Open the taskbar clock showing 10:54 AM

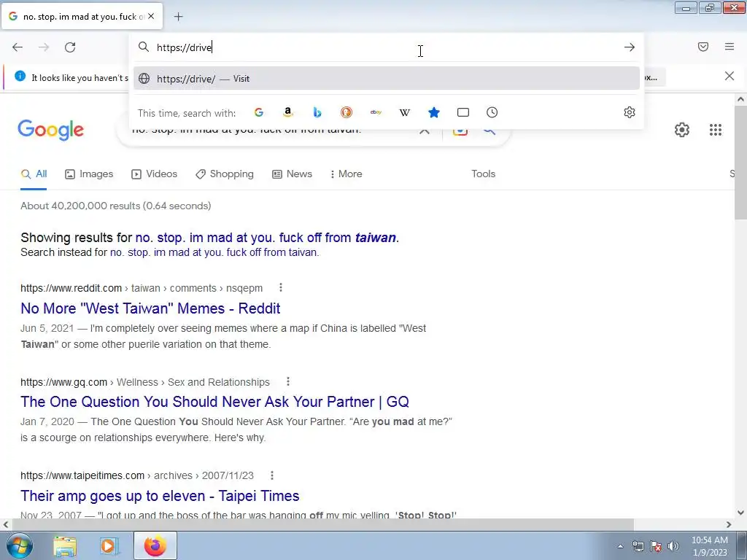pyautogui.click(x=709, y=545)
